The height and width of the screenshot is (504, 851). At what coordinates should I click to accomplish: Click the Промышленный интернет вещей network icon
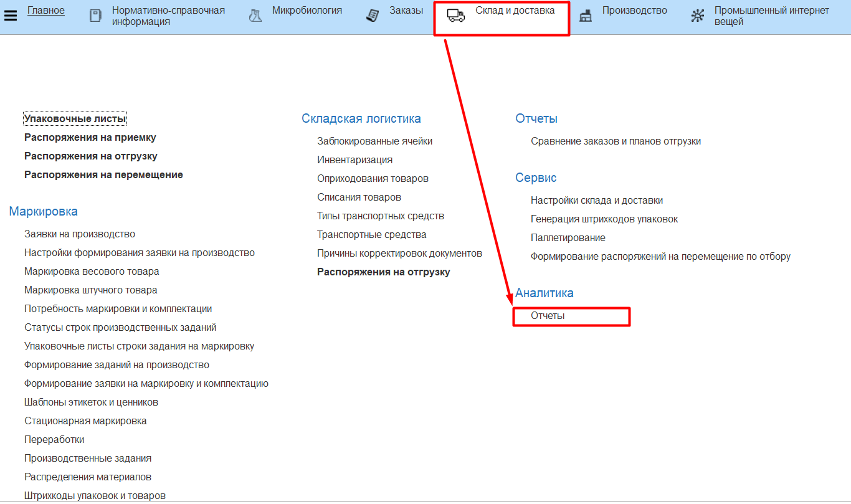pos(697,16)
